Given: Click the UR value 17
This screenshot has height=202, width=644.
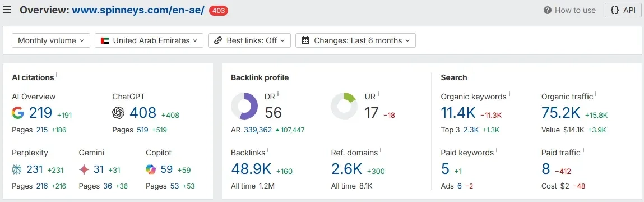Looking at the screenshot, I should (x=371, y=113).
